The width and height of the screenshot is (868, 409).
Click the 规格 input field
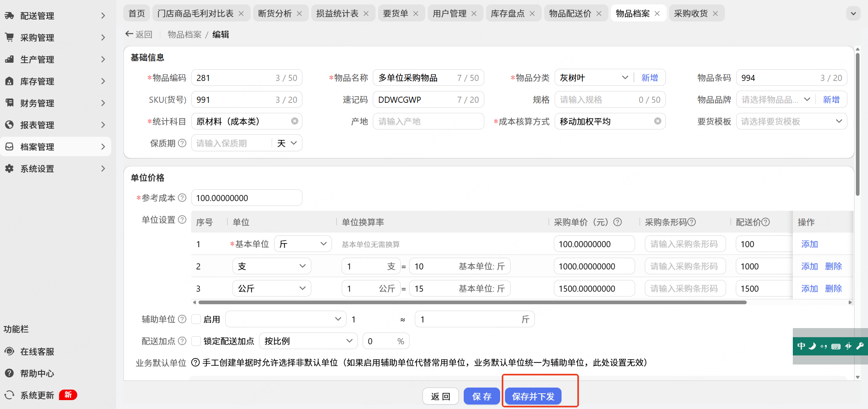click(610, 100)
